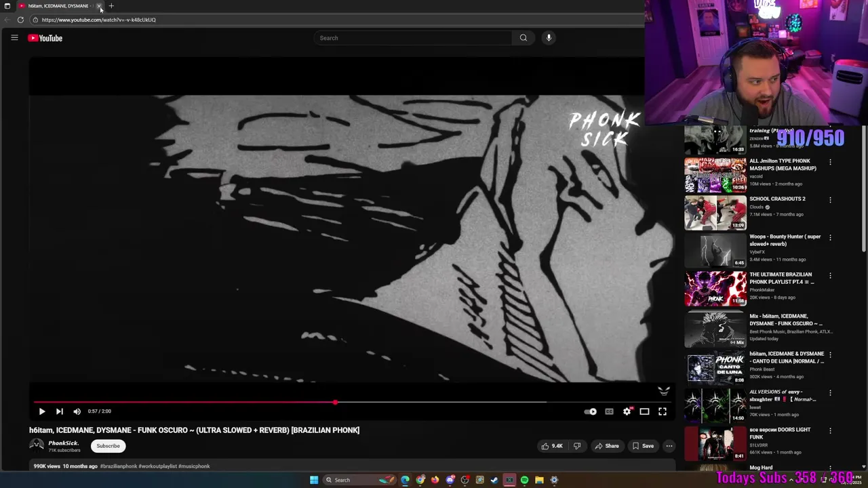Open the window menu left of the tab strip
This screenshot has width=868, height=488.
(7, 6)
